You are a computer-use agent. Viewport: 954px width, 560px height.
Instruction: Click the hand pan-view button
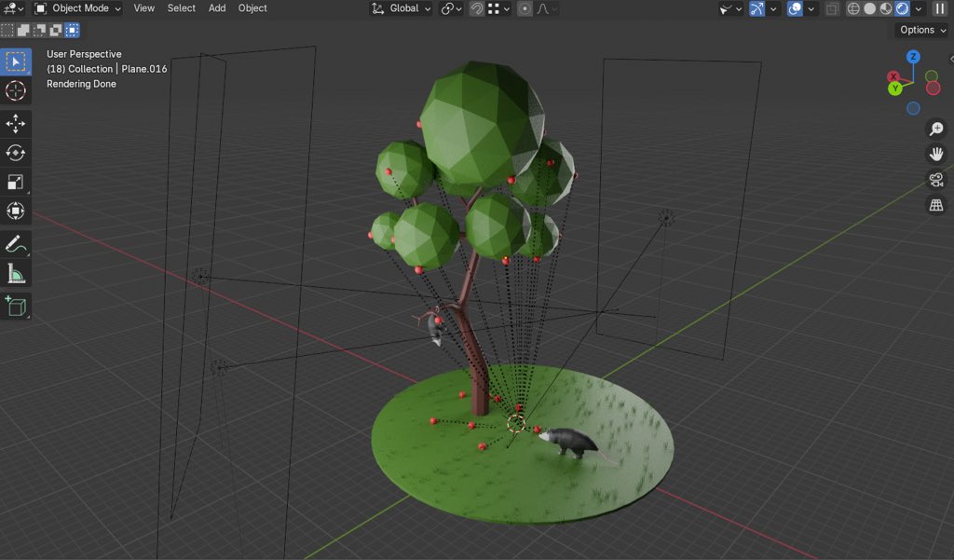tap(935, 154)
